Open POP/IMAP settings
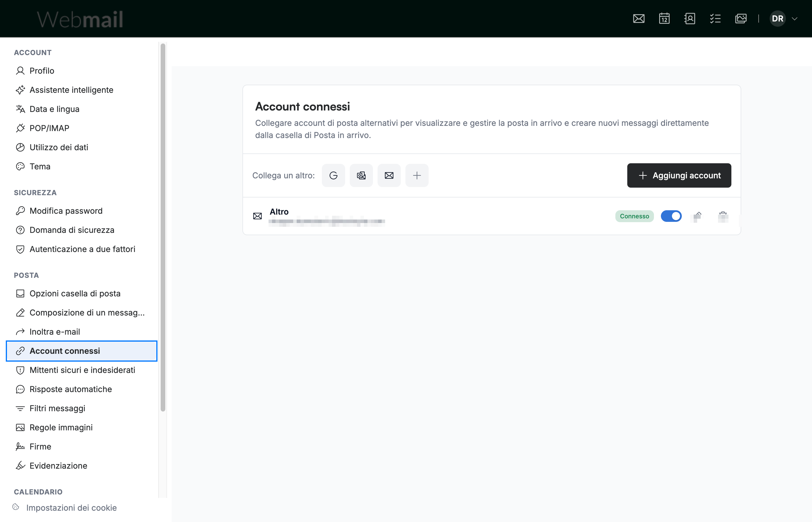This screenshot has height=522, width=812. pyautogui.click(x=82, y=128)
